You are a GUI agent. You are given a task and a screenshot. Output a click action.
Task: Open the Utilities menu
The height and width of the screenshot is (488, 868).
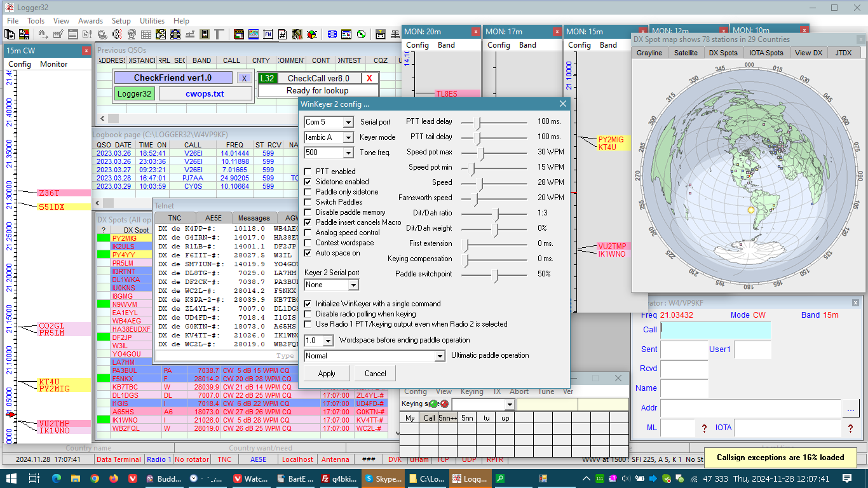click(x=152, y=21)
